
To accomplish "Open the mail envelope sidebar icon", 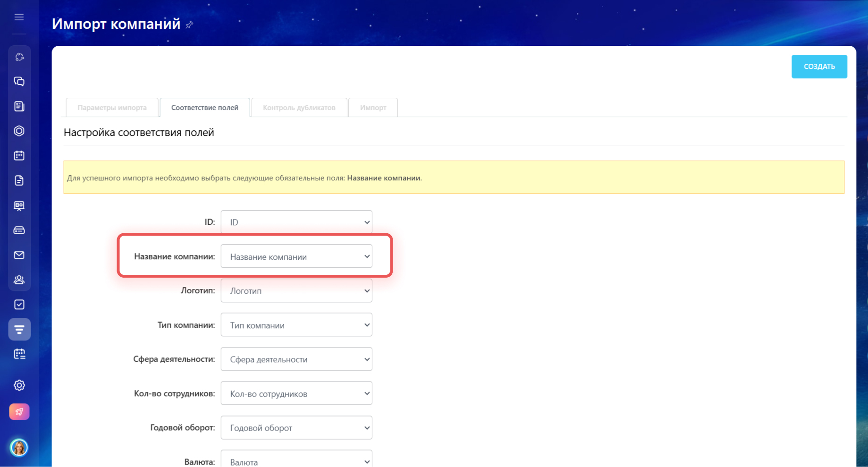I will click(x=19, y=255).
